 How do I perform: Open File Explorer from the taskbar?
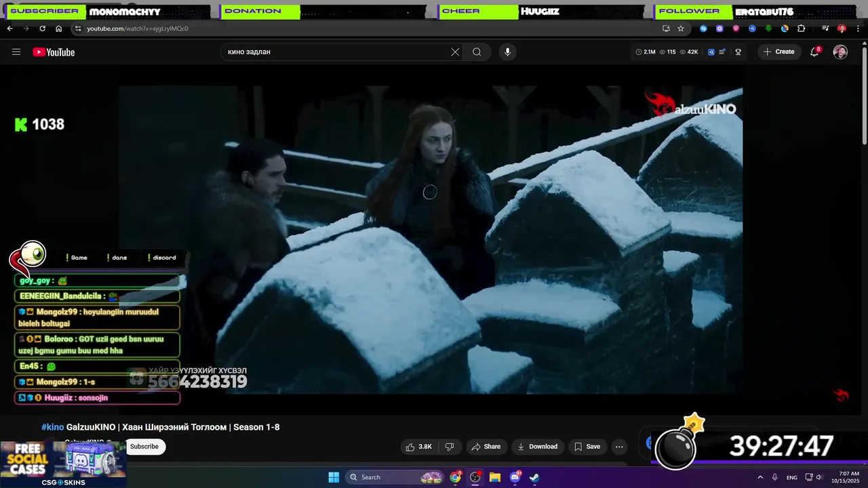point(495,477)
